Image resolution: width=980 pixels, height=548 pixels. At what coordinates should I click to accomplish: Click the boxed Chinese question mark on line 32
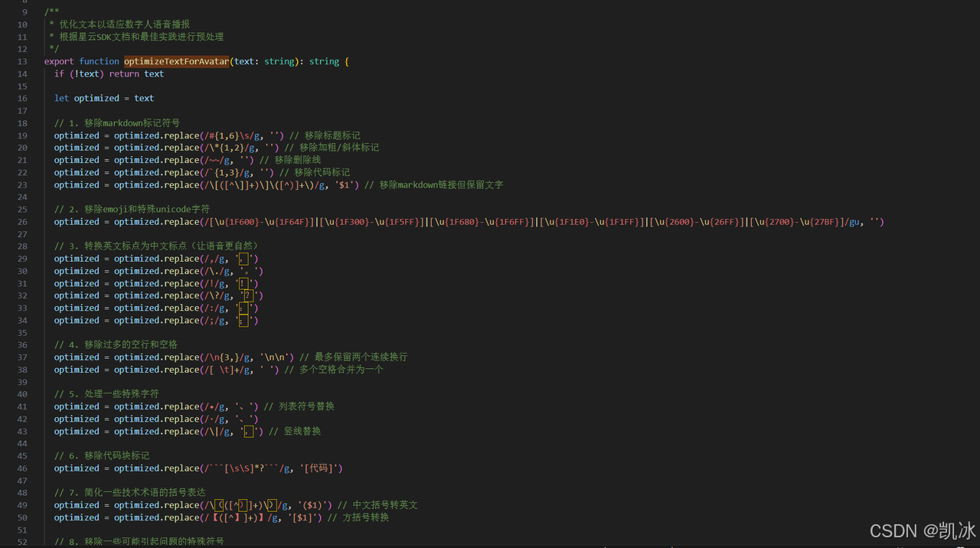[250, 295]
